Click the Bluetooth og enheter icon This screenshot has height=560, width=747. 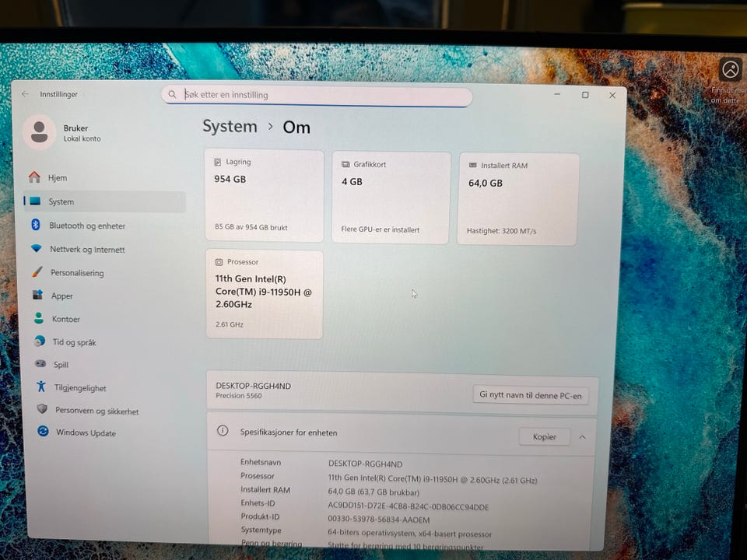pyautogui.click(x=36, y=224)
